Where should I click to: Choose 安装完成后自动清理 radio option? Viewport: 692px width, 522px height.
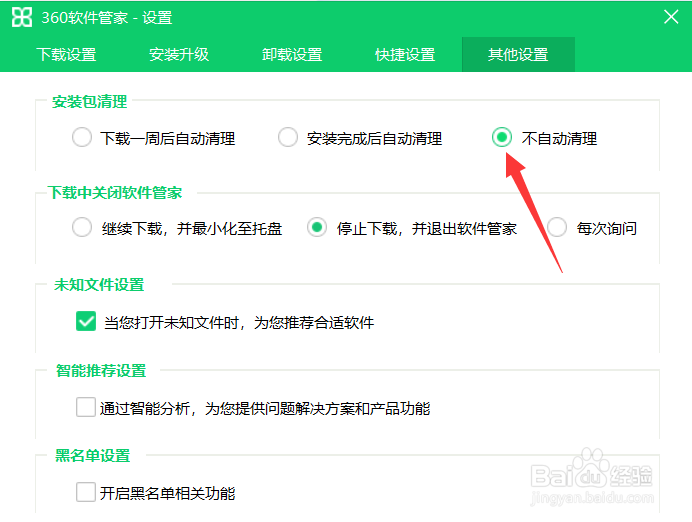click(x=288, y=137)
